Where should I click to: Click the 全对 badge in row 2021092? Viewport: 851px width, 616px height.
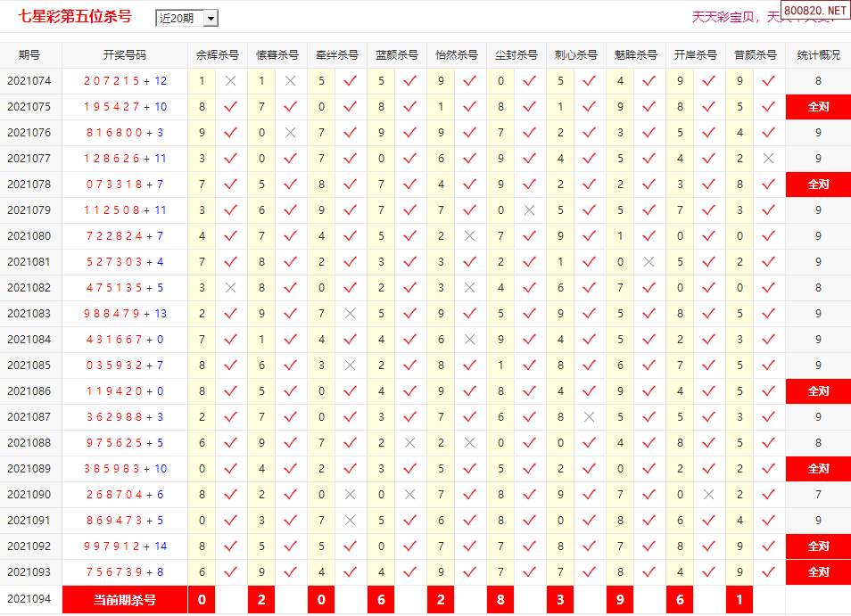point(818,546)
